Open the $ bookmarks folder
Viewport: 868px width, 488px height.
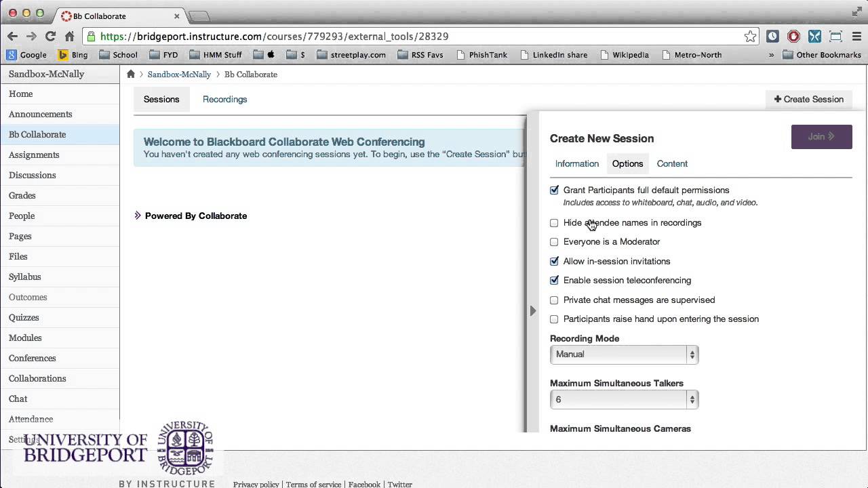[296, 55]
